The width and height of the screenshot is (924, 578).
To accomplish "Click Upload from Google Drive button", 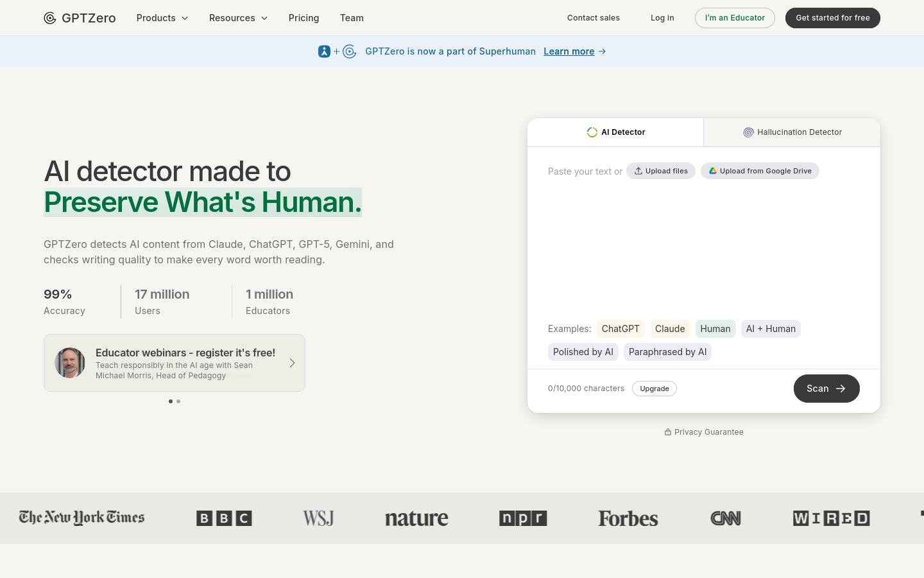I will [760, 171].
